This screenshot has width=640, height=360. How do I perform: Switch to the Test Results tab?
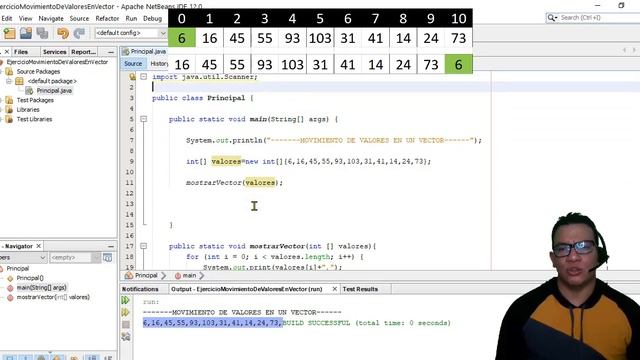point(360,289)
